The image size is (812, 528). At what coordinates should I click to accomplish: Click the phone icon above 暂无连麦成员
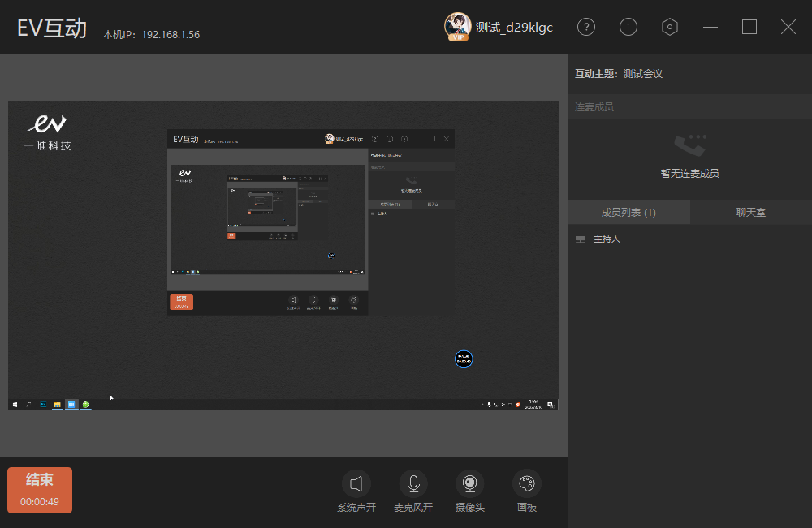coord(689,147)
